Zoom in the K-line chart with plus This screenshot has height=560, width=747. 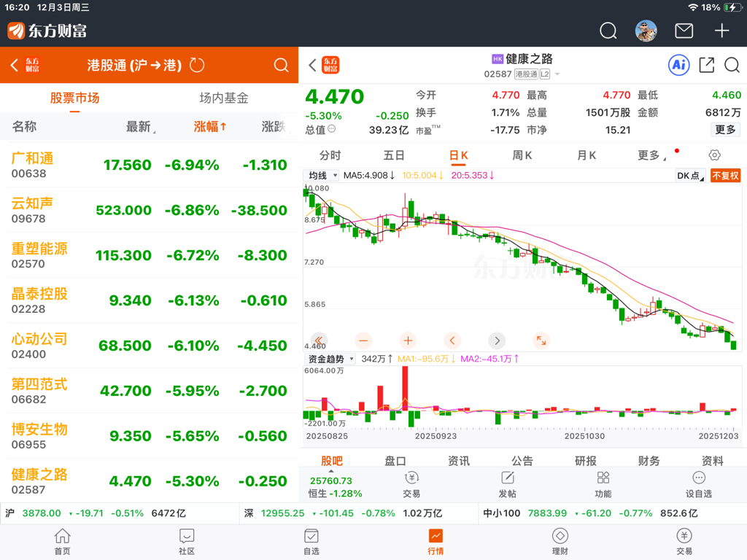click(x=408, y=341)
